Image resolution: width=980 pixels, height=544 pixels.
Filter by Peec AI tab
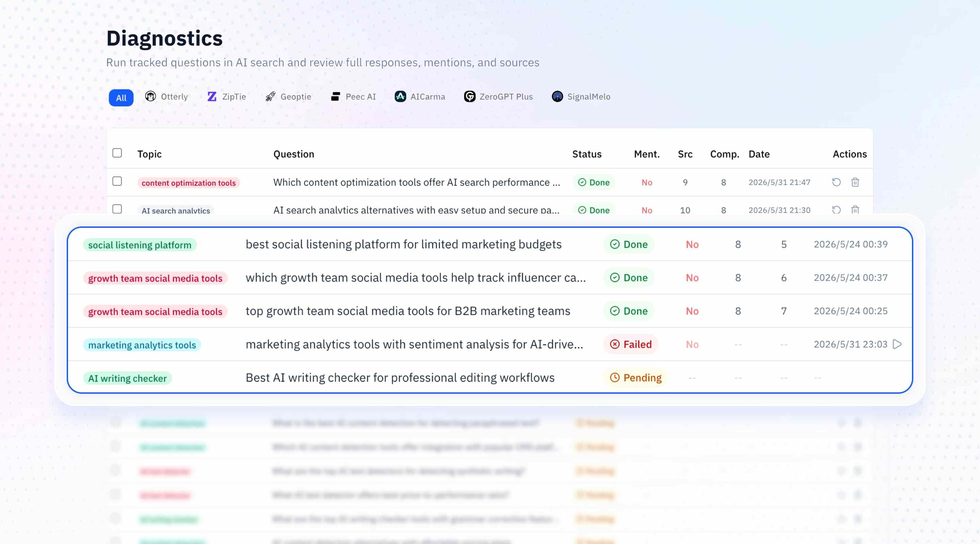point(354,97)
